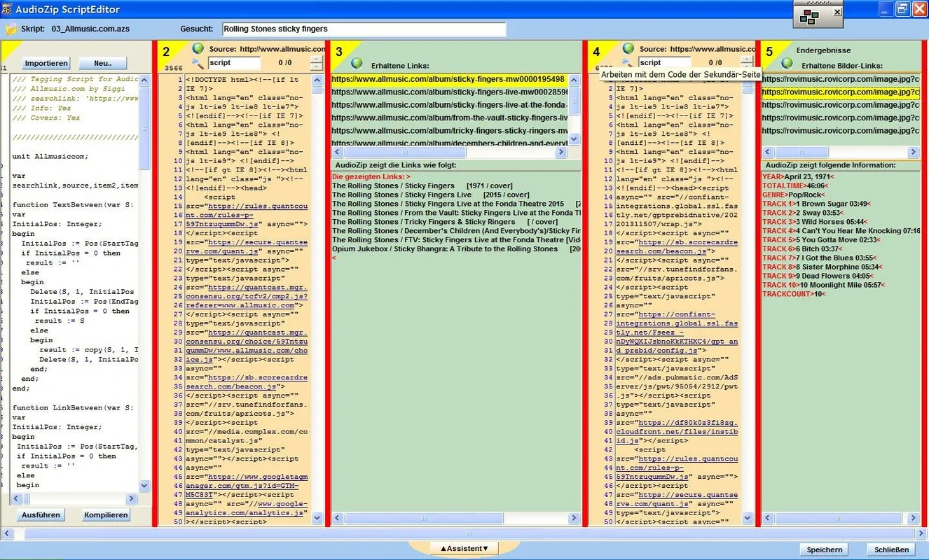The height and width of the screenshot is (560, 929).
Task: Select the highlighted rovimusic image link in panel 5
Action: coord(841,92)
